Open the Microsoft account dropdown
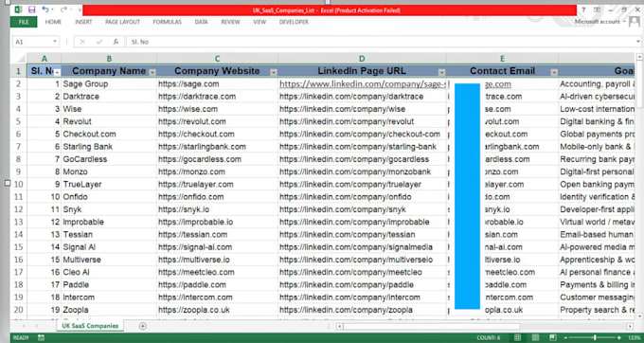The image size is (644, 343). pyautogui.click(x=624, y=22)
